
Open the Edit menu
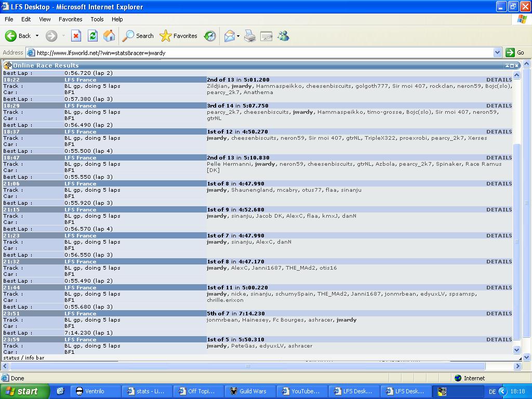(x=26, y=19)
